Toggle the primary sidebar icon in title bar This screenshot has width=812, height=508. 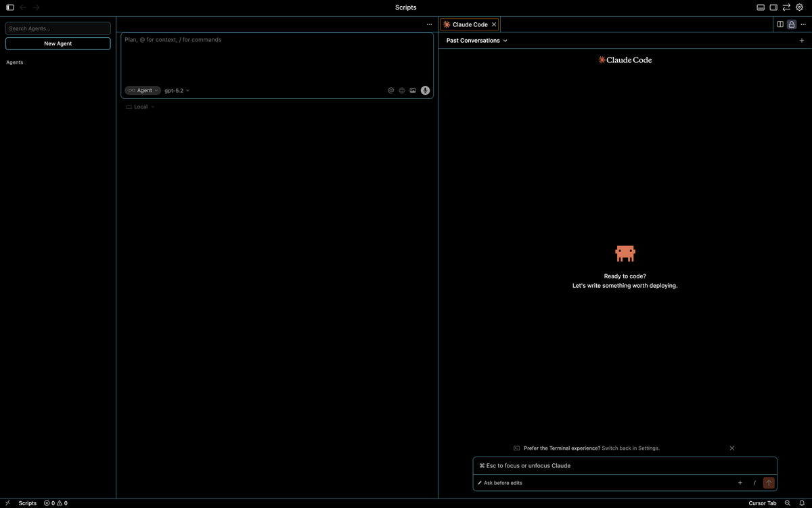tap(10, 7)
